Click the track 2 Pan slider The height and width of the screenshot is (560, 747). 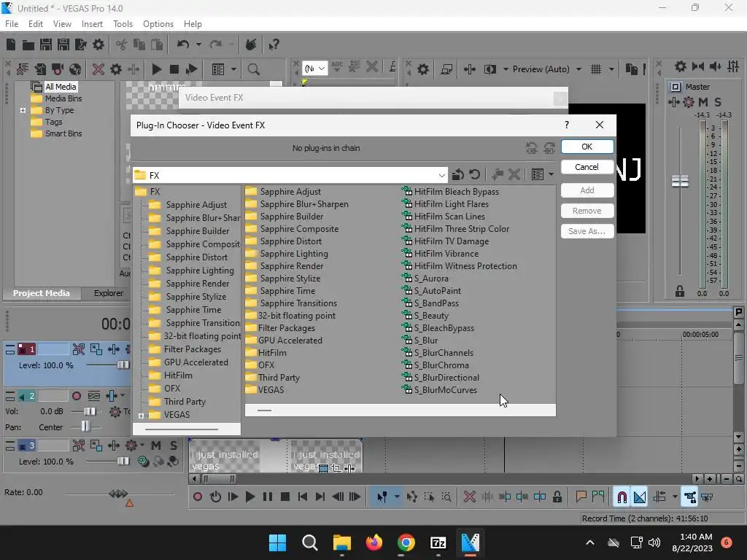click(85, 427)
